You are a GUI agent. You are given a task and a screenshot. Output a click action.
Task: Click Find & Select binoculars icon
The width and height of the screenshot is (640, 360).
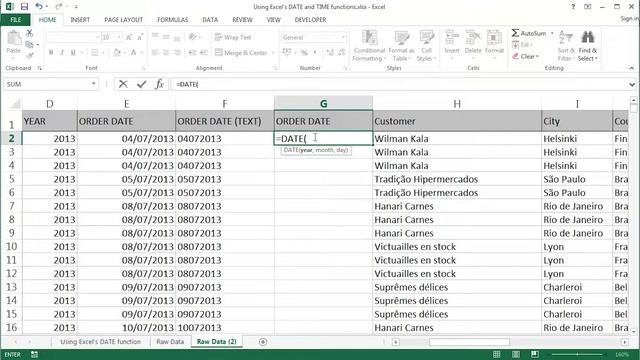tap(588, 38)
